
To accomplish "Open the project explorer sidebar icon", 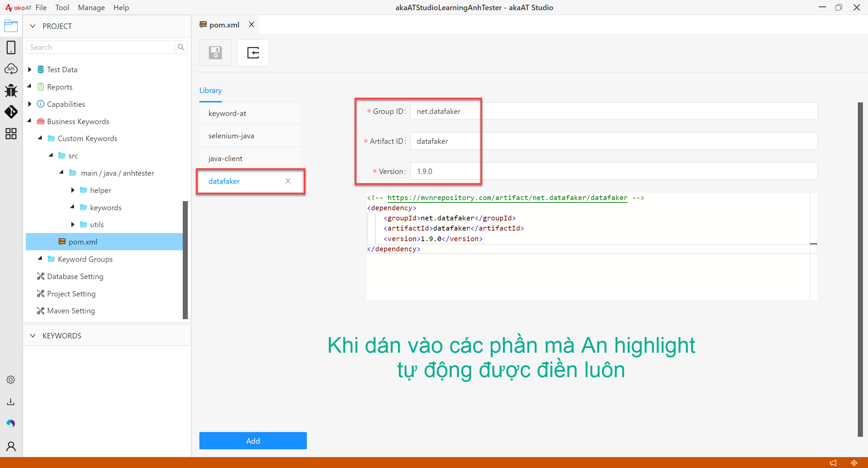I will 11,26.
